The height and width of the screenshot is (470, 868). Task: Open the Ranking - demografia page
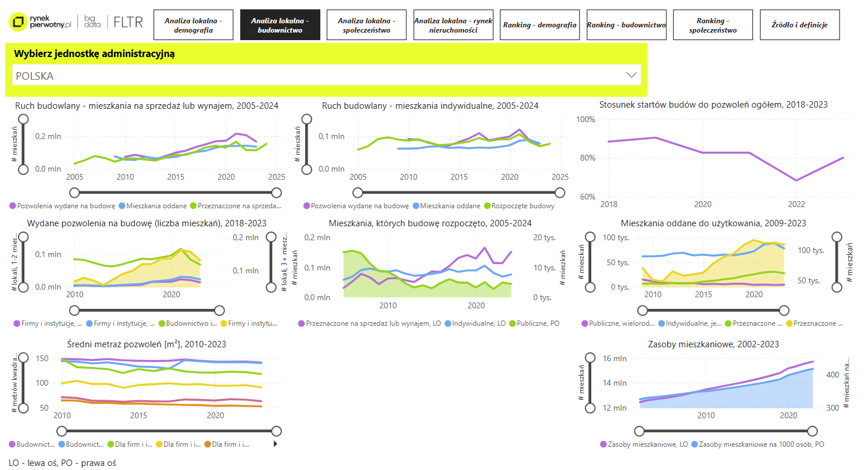[x=540, y=25]
